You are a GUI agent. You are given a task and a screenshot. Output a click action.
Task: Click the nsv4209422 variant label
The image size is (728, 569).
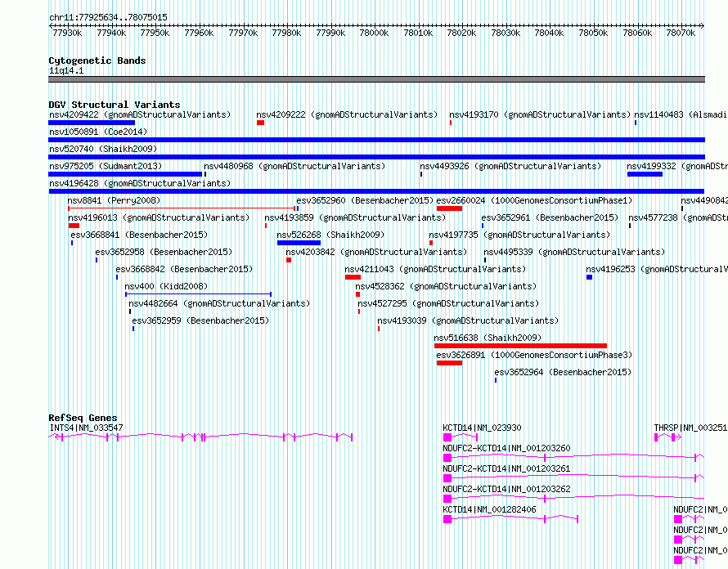pyautogui.click(x=140, y=114)
